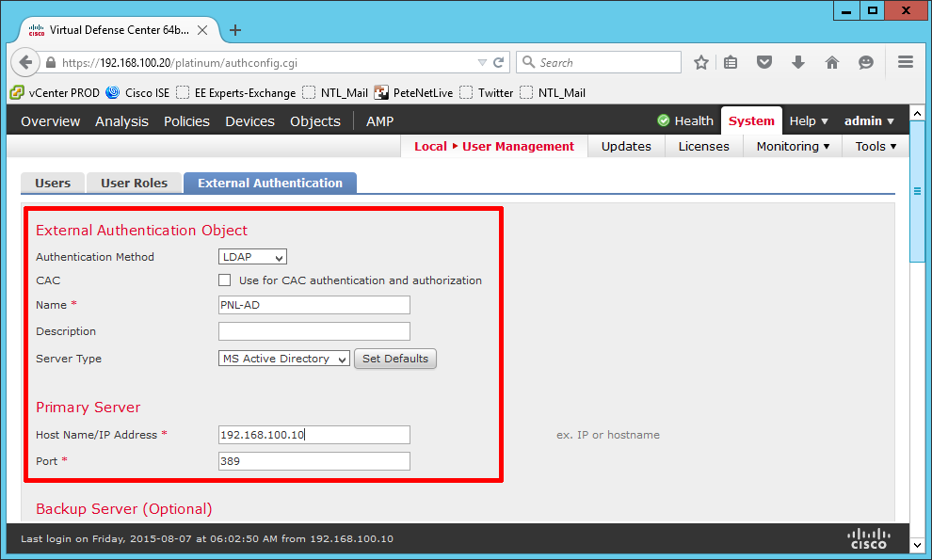Click the page scrollbar down arrow
Viewport: 932px width, 560px height.
917,545
